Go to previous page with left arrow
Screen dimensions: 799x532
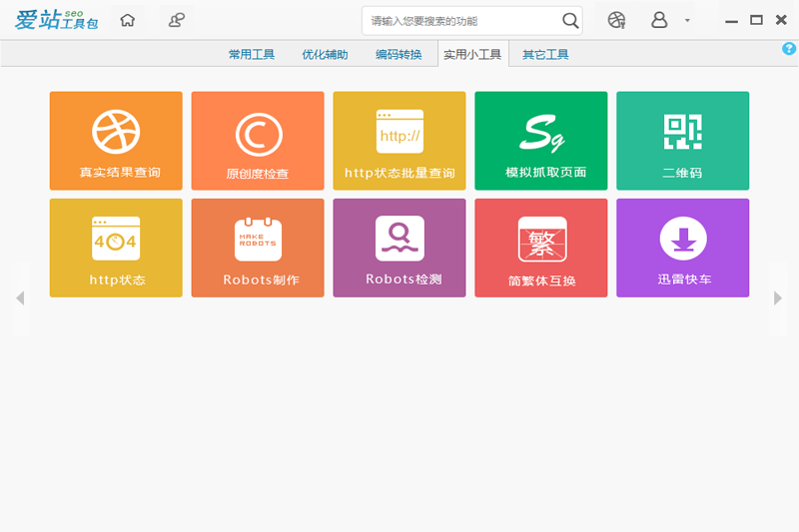point(20,297)
